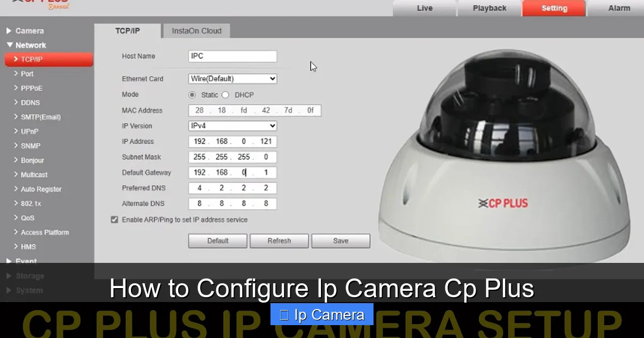Click the Host Name input field
This screenshot has height=338, width=644.
point(233,56)
